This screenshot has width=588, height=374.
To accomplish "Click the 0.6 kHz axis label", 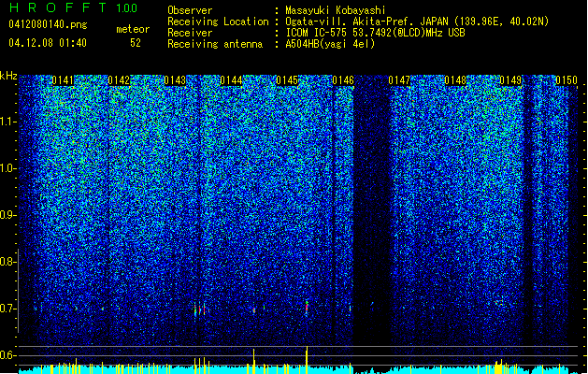I will pos(7,355).
